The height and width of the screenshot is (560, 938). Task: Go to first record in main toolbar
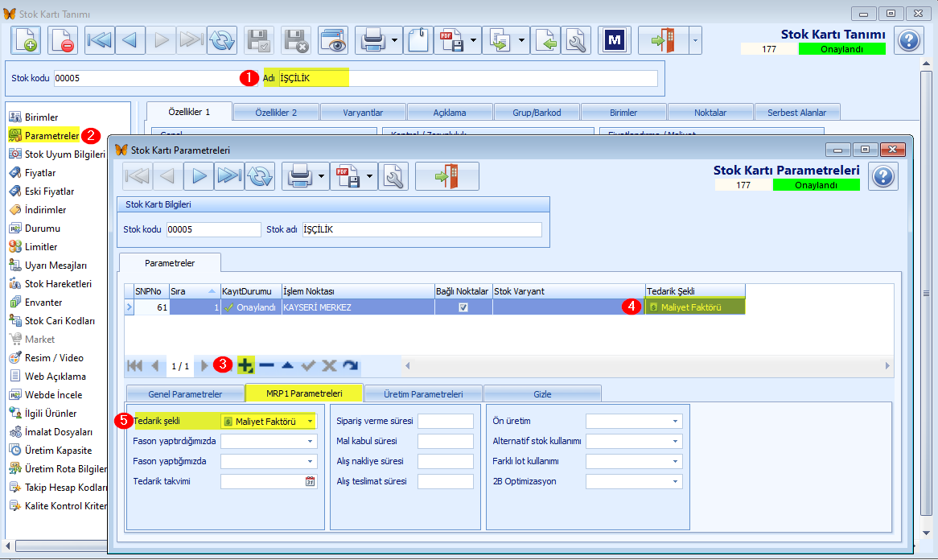pyautogui.click(x=99, y=40)
